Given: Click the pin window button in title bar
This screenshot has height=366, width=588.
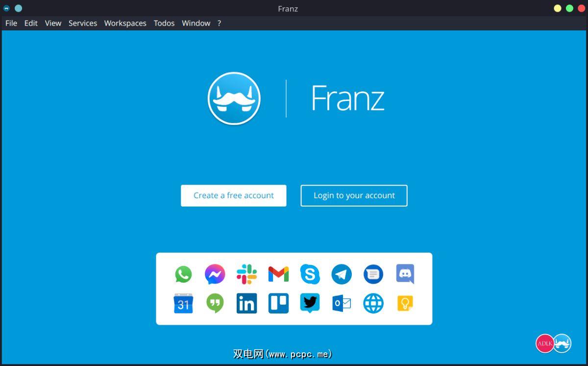Looking at the screenshot, I should (19, 8).
